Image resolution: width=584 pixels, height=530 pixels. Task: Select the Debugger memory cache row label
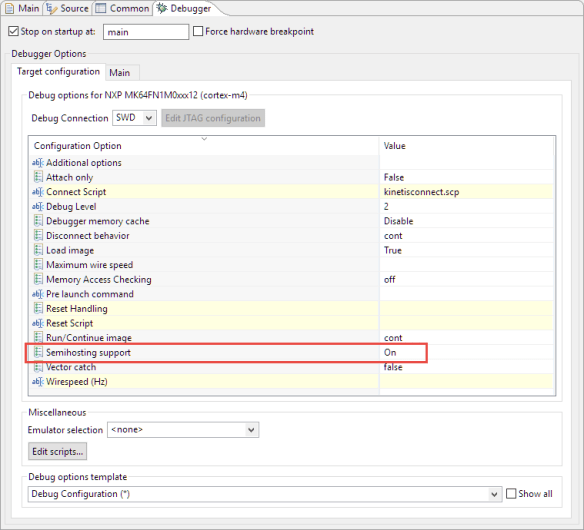click(x=98, y=221)
